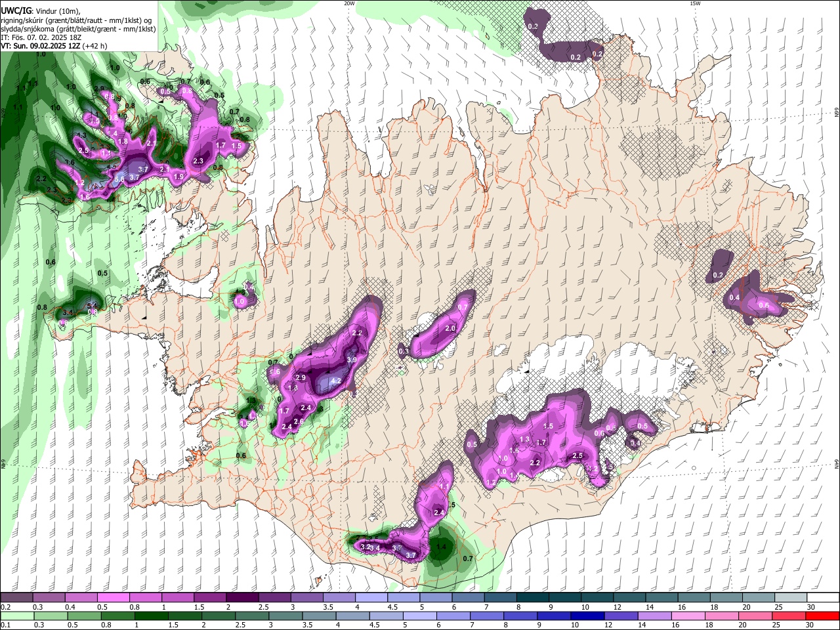Click the '15W' longitude label at top
Screen dimensions: 840x630
695,3
